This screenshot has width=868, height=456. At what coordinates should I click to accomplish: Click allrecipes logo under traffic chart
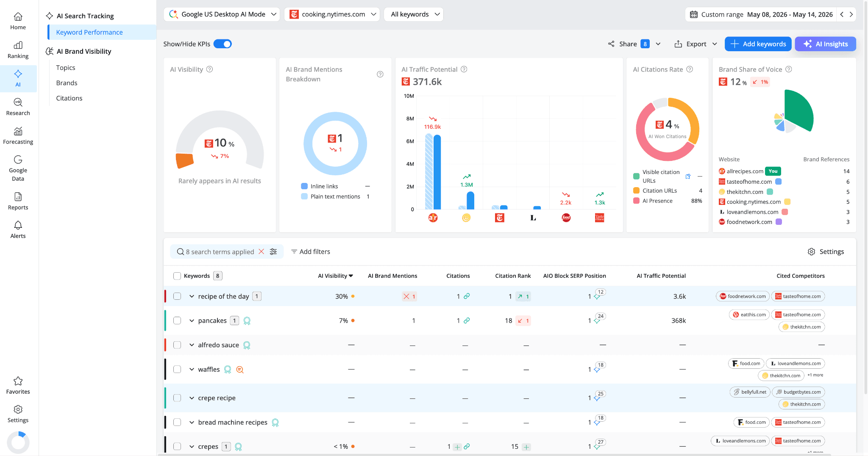pyautogui.click(x=433, y=218)
